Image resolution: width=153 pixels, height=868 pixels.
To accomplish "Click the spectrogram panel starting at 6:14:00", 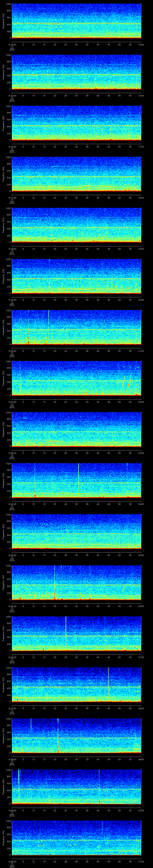I will pyautogui.click(x=76, y=21).
